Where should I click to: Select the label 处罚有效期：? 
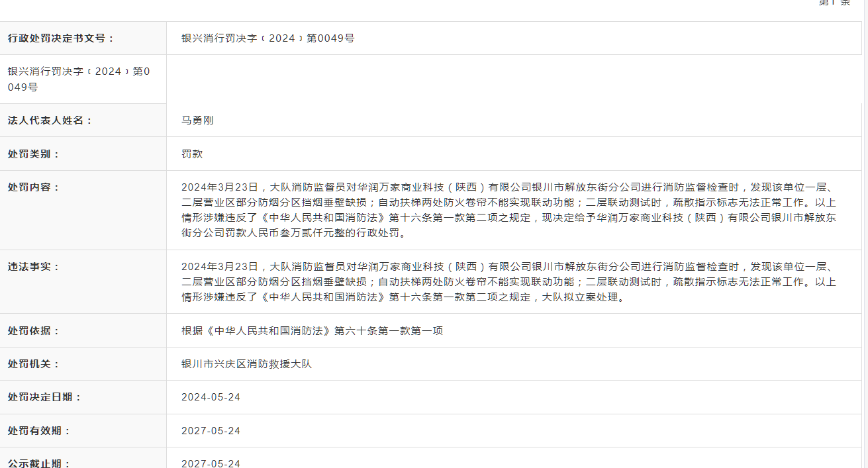(39, 431)
